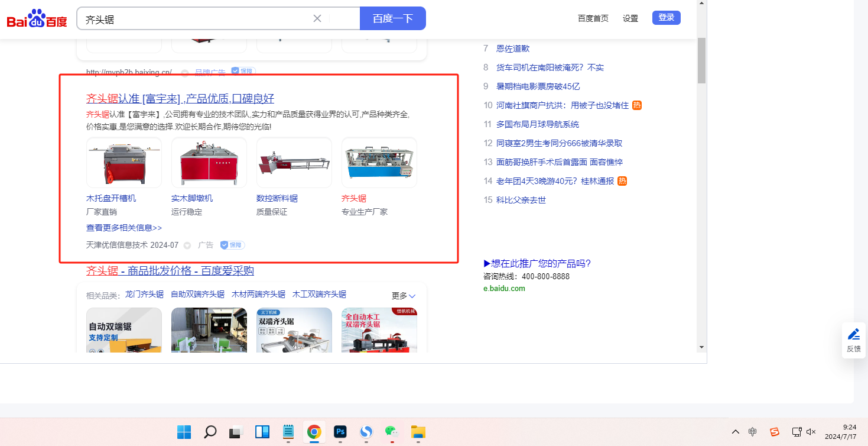This screenshot has height=446, width=868.
Task: Click the 木托盘开槽机 product thumbnail
Action: 124,163
